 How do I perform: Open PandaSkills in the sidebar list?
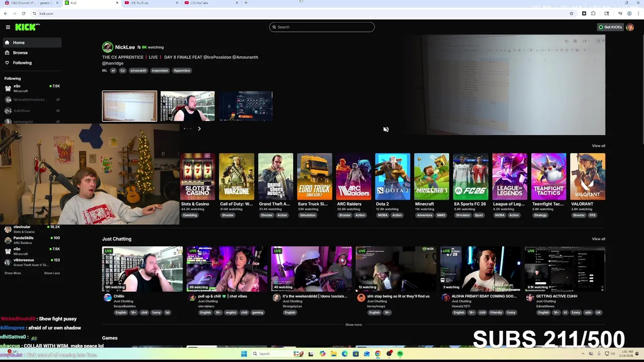(x=32, y=240)
